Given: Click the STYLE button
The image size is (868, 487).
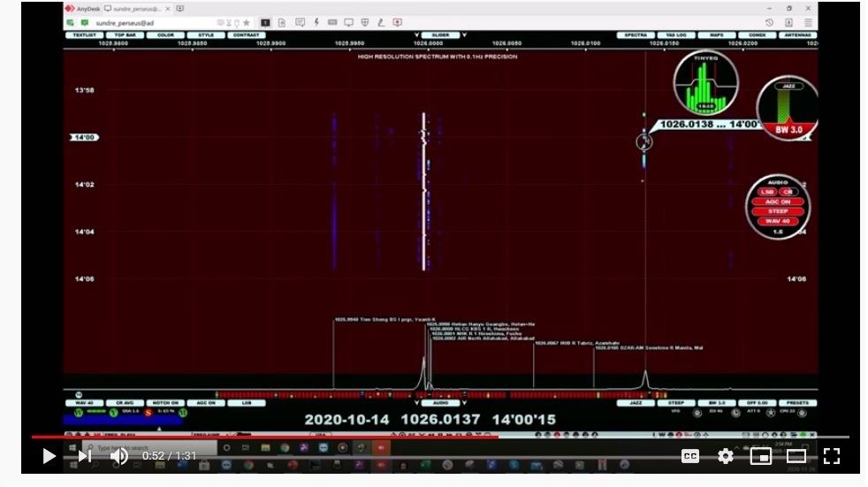Looking at the screenshot, I should [x=206, y=34].
